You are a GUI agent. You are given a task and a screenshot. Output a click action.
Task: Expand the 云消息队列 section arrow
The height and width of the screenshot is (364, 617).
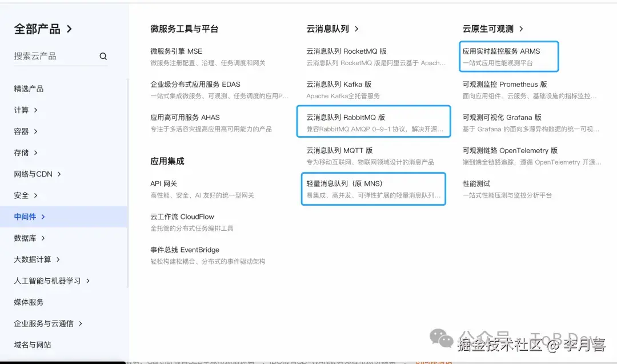point(357,29)
